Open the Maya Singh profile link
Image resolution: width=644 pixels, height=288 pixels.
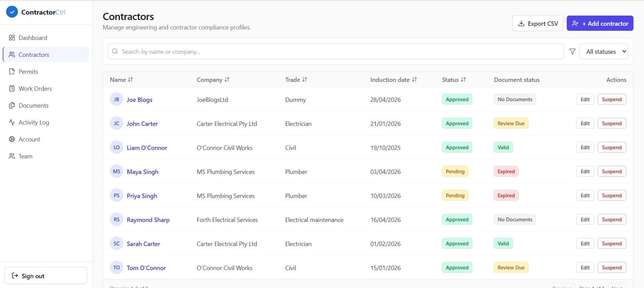(x=142, y=172)
